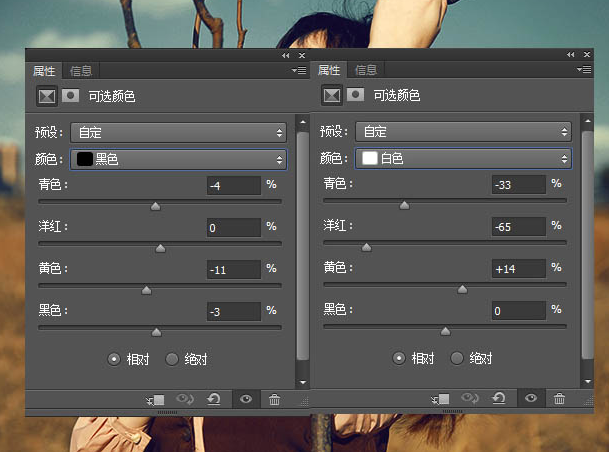
Task: Open right panel flyout menu
Action: click(584, 70)
